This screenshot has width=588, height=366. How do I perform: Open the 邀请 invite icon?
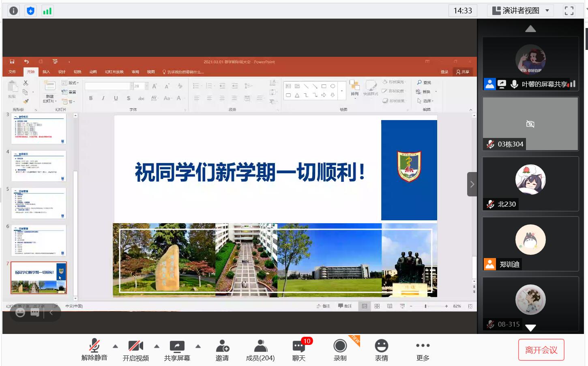pyautogui.click(x=222, y=350)
